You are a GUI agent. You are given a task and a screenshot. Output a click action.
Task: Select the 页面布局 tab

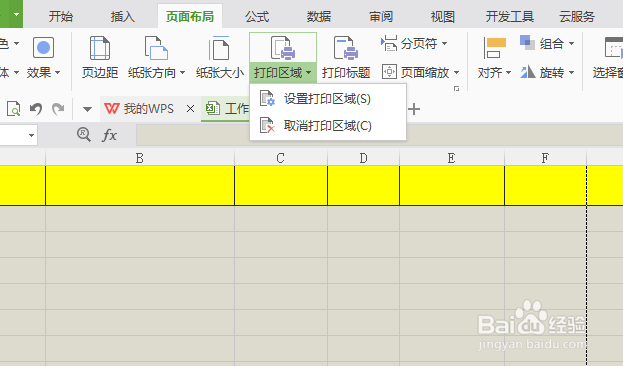coord(190,17)
